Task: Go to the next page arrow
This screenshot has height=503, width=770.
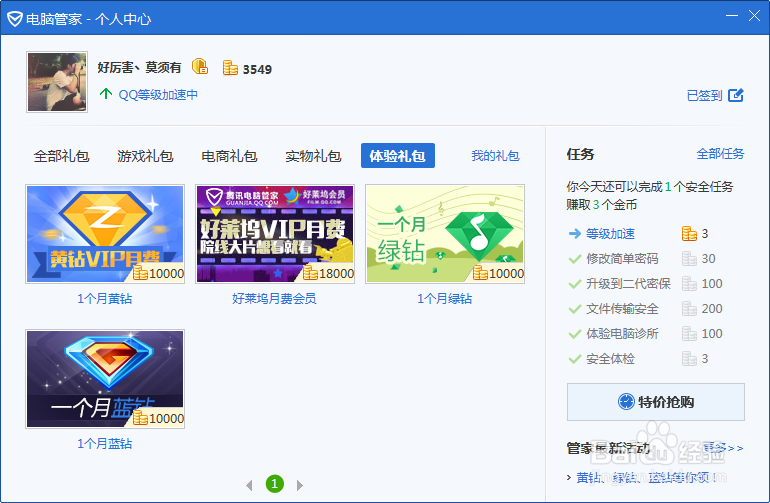Action: [300, 485]
